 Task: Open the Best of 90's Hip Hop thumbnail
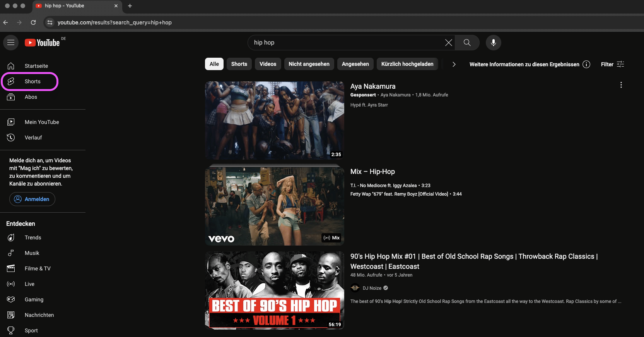pos(275,291)
